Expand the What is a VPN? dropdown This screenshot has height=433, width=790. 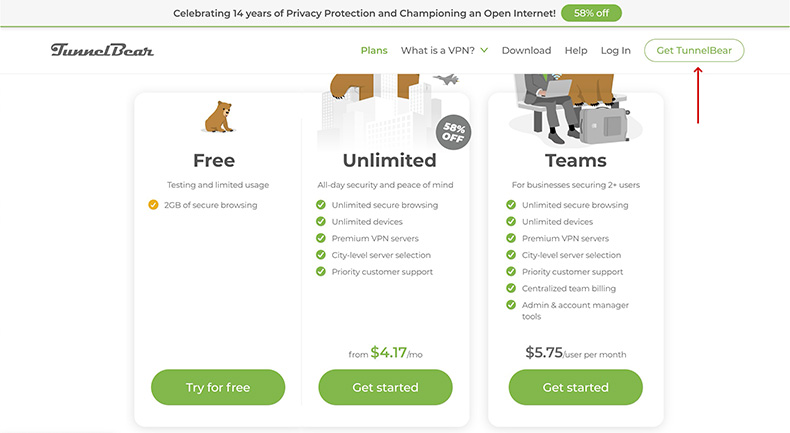click(x=444, y=50)
